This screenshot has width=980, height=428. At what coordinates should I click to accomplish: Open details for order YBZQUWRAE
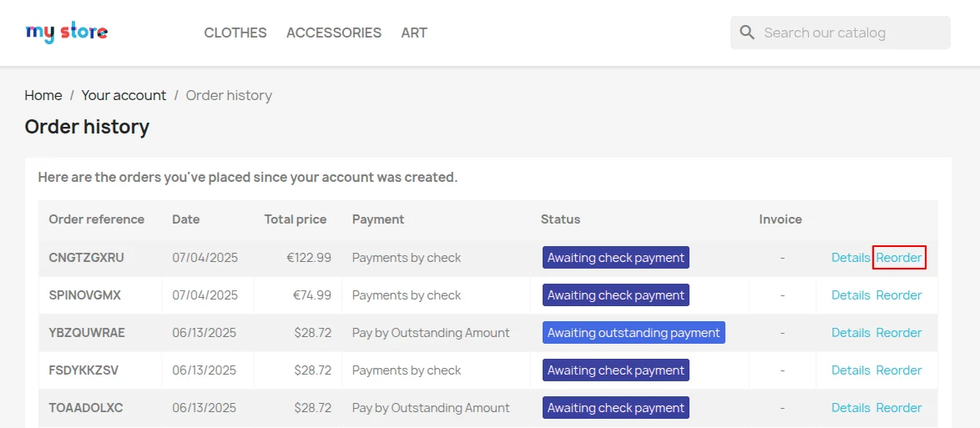coord(851,333)
